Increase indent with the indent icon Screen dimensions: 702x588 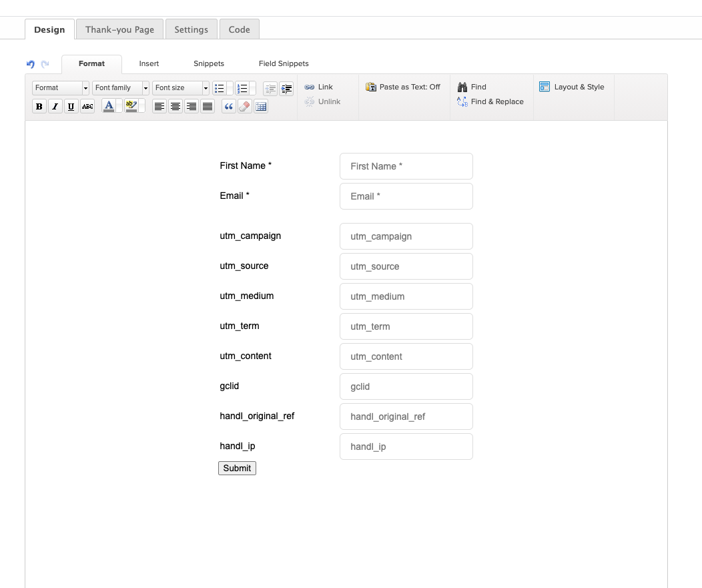click(x=286, y=88)
